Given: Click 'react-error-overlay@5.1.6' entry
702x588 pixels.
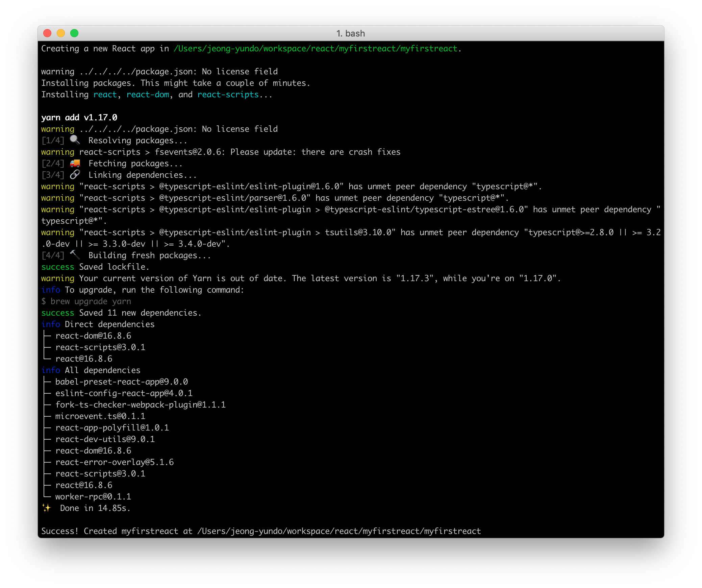Looking at the screenshot, I should [x=115, y=462].
